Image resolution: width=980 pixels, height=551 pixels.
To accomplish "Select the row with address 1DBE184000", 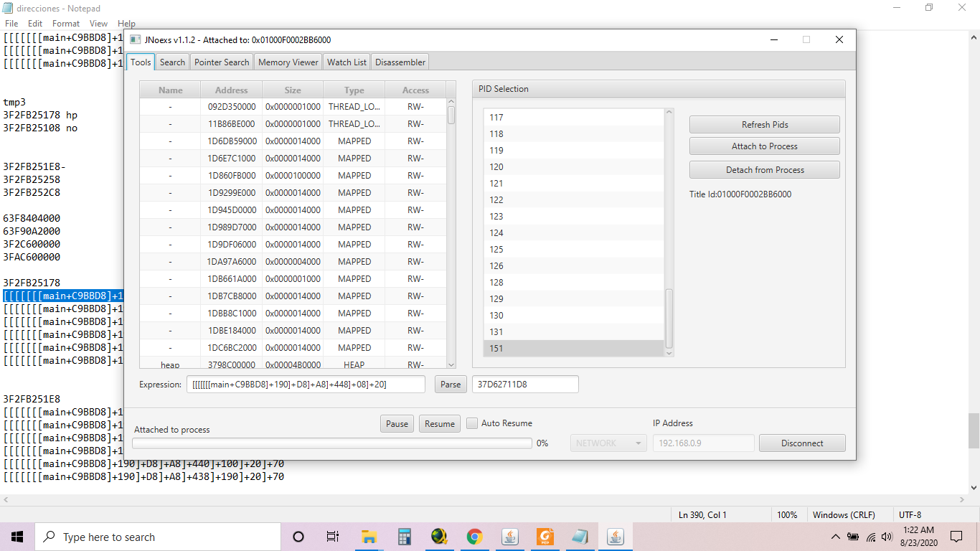I will click(x=293, y=331).
